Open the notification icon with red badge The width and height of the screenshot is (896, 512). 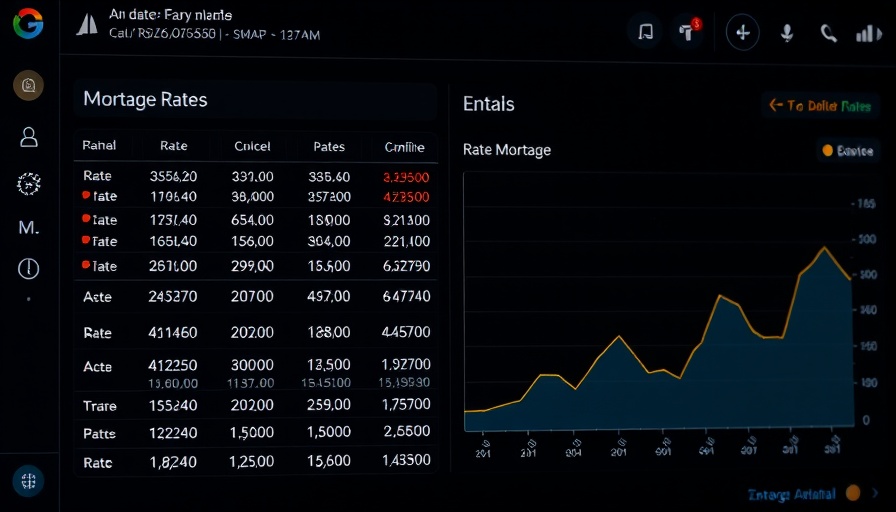[687, 31]
